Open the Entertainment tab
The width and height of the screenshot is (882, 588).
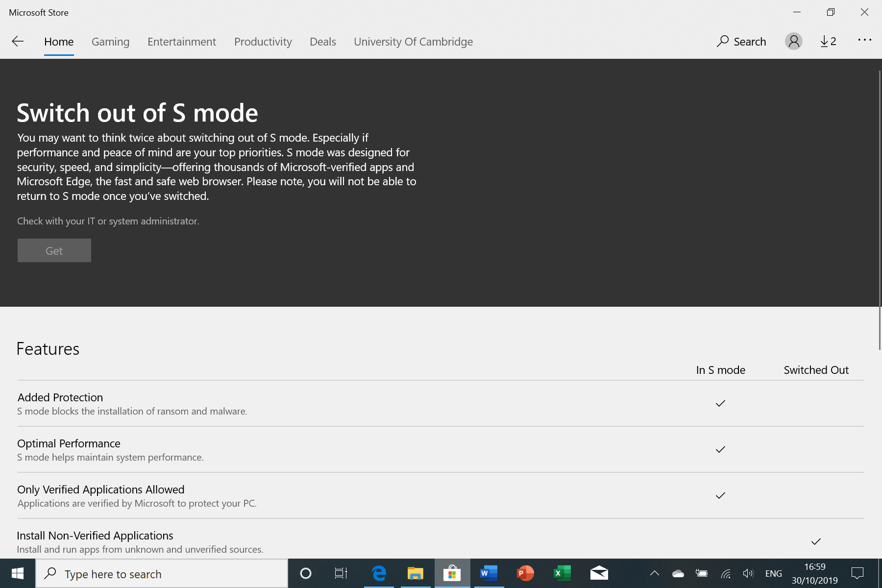pyautogui.click(x=182, y=42)
